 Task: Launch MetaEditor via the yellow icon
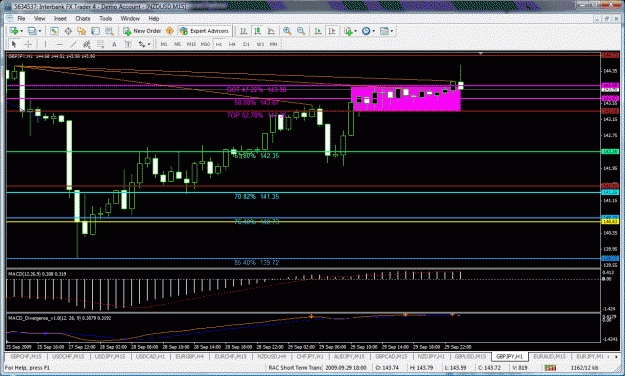(170, 31)
